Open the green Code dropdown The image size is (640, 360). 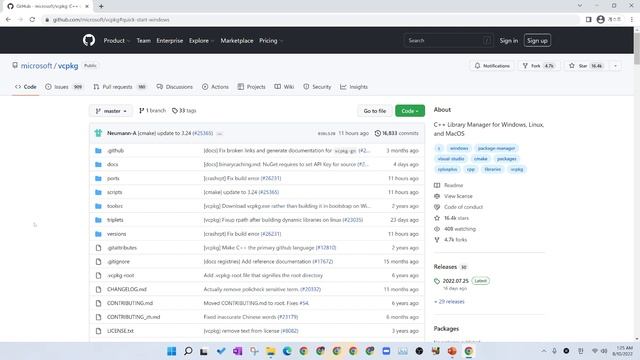(x=410, y=111)
